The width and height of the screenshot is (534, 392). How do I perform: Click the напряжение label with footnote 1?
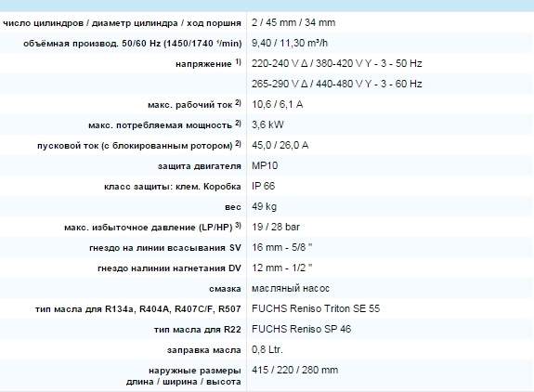click(208, 63)
